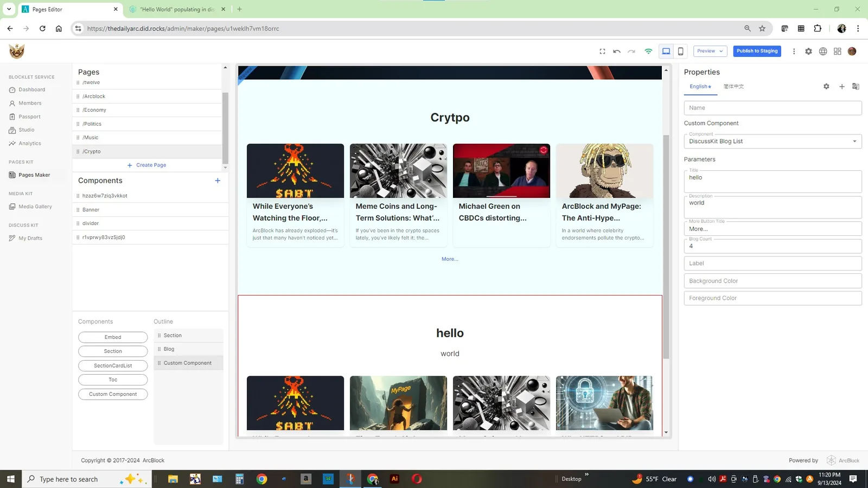Add a locale with Properties plus icon

[842, 87]
